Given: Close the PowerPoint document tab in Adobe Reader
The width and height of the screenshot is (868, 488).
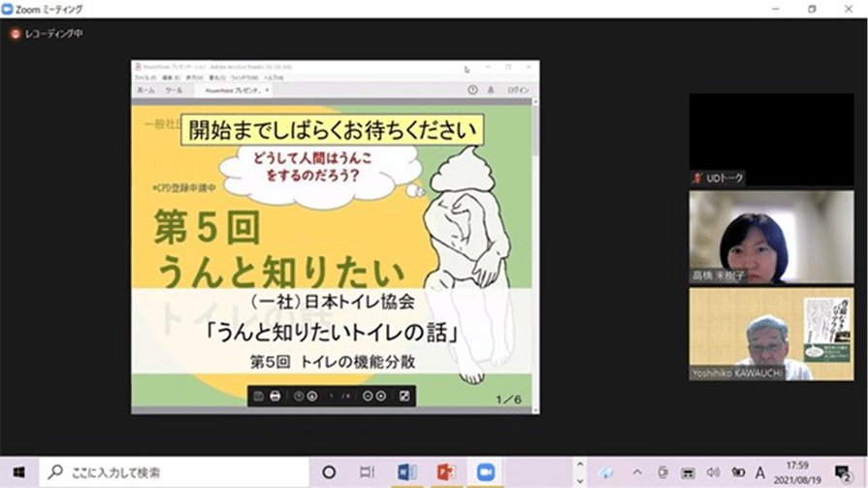Looking at the screenshot, I should (267, 90).
